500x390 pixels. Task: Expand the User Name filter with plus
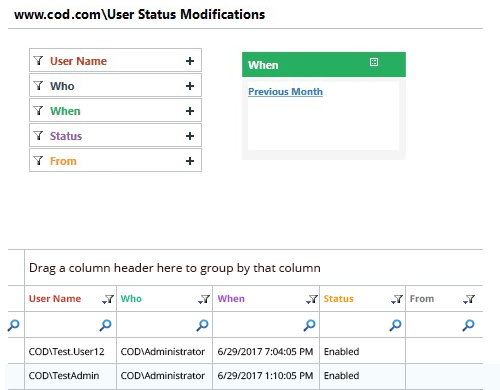(x=190, y=61)
